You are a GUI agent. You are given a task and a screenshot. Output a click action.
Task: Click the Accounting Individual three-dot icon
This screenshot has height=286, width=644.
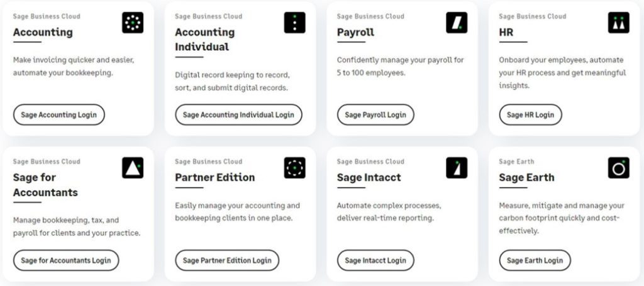click(x=294, y=23)
